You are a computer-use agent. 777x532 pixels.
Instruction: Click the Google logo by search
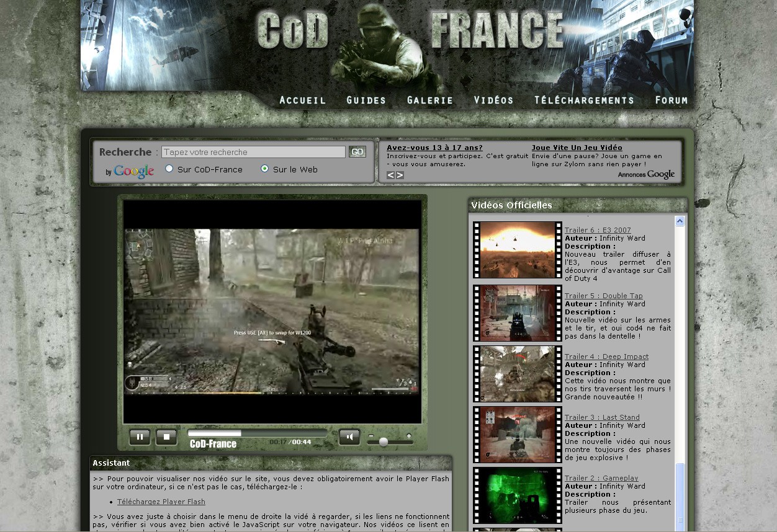(x=133, y=171)
